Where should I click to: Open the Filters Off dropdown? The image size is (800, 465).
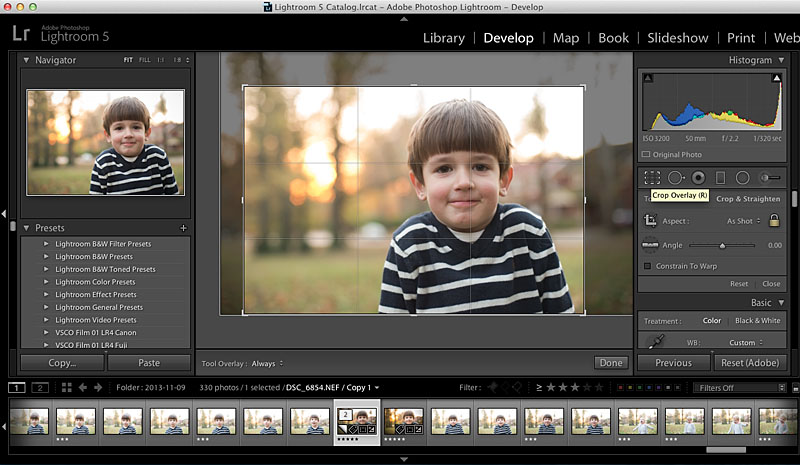click(739, 388)
